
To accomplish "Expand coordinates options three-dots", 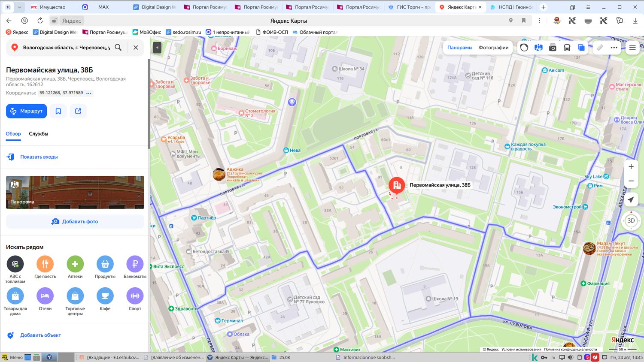I will point(89,93).
